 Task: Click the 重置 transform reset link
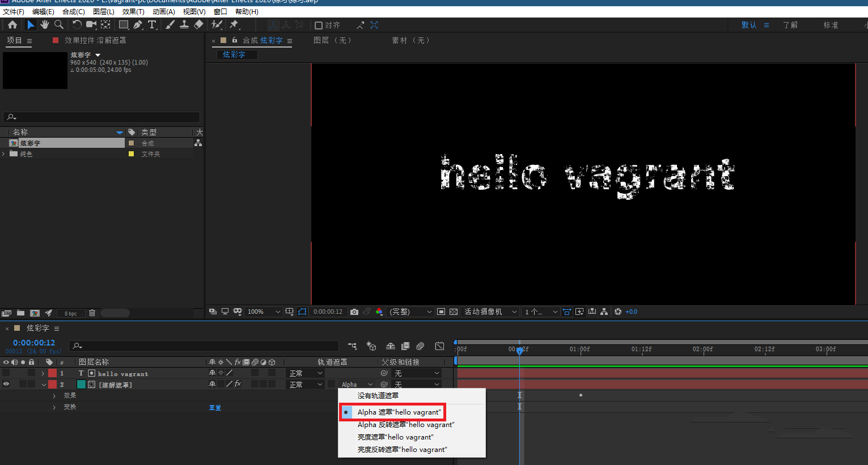pyautogui.click(x=215, y=408)
